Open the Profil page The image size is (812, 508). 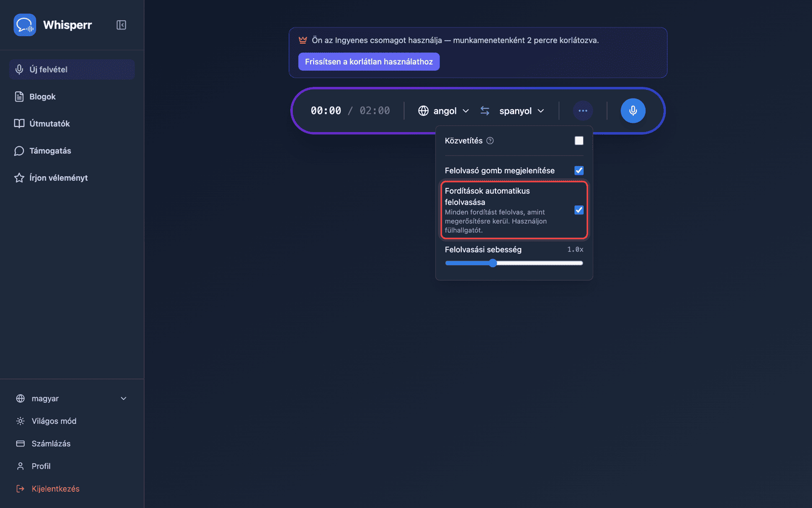pyautogui.click(x=72, y=466)
